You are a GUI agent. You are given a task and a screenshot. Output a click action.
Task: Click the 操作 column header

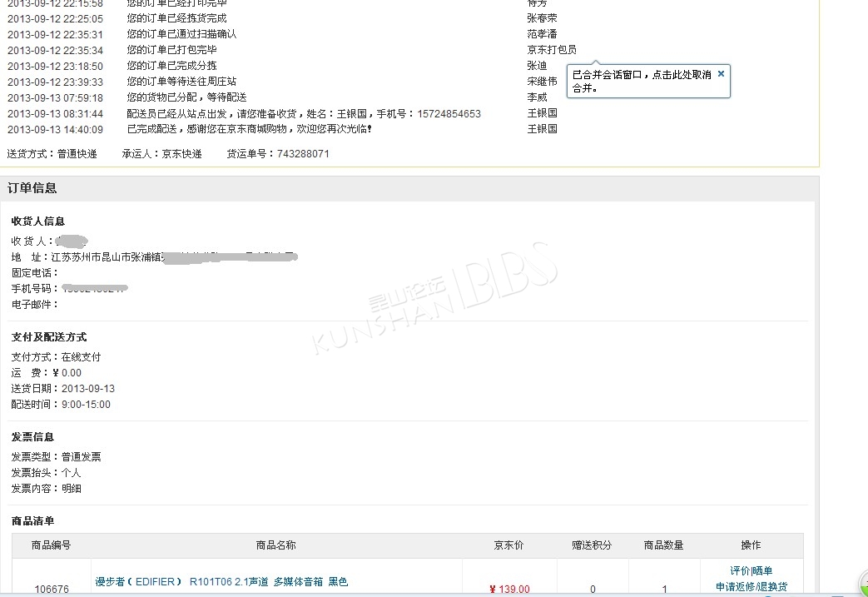tap(751, 545)
